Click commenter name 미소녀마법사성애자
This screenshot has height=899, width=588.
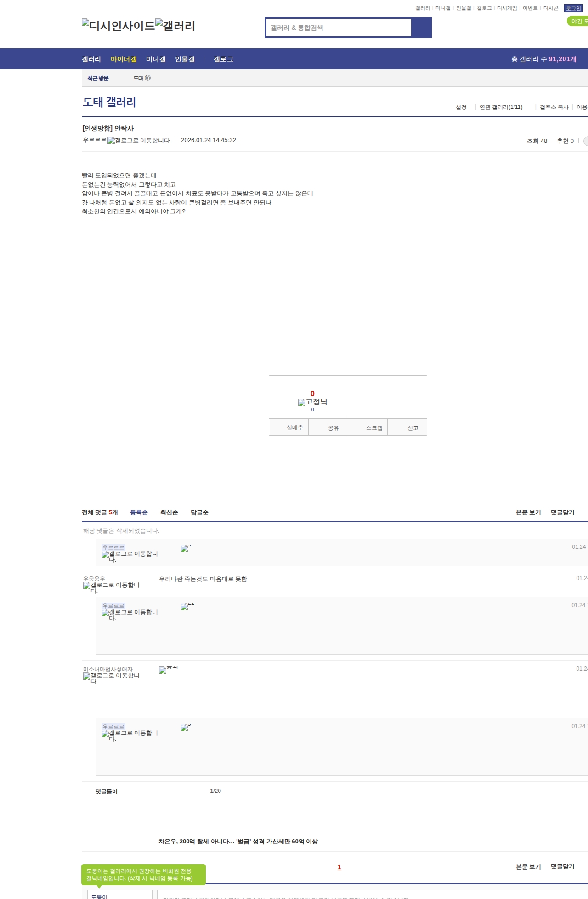(108, 669)
